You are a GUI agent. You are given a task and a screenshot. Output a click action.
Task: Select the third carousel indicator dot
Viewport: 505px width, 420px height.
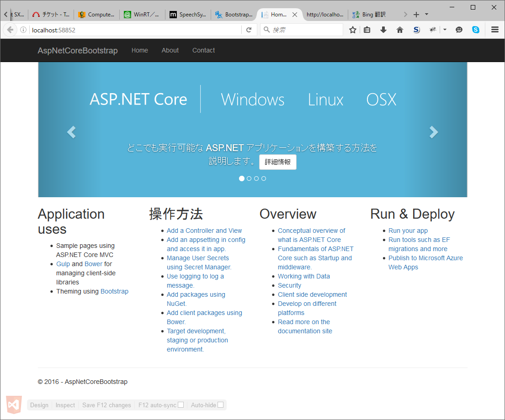coord(256,178)
